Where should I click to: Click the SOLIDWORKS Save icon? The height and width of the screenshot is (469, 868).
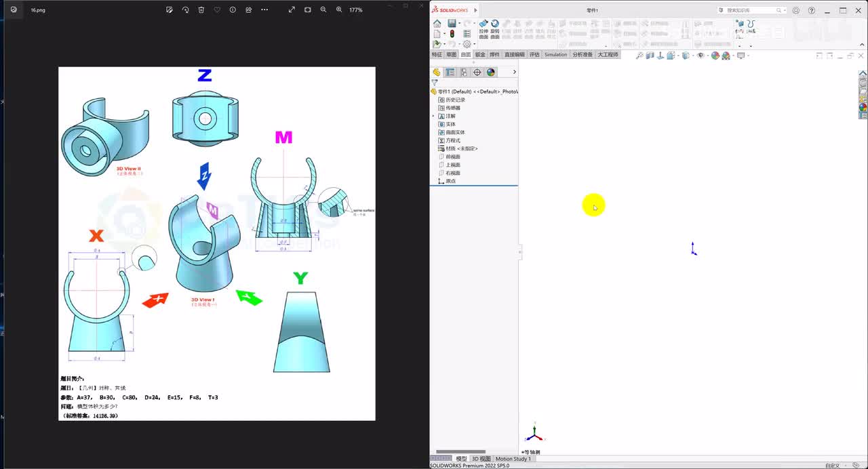point(452,24)
